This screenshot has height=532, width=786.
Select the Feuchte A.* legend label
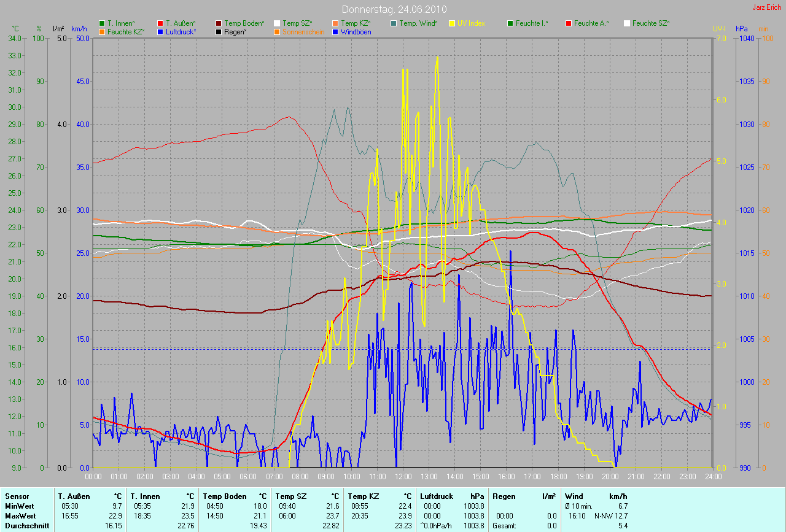click(591, 23)
